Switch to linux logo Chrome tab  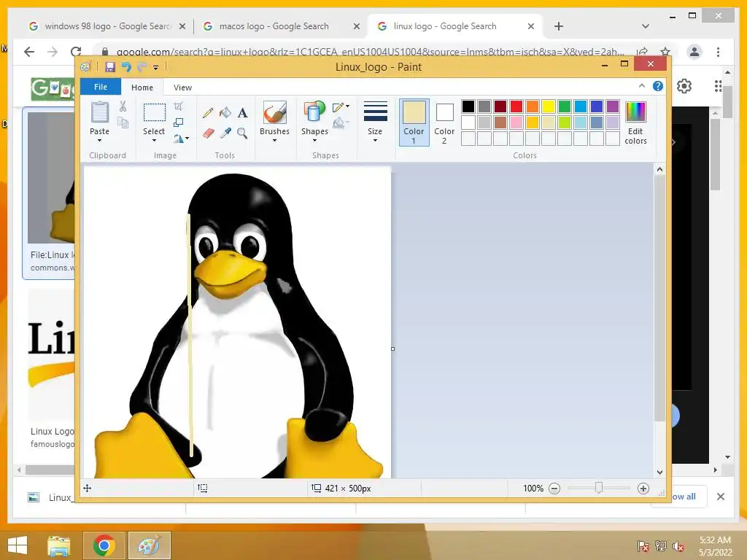coord(454,26)
